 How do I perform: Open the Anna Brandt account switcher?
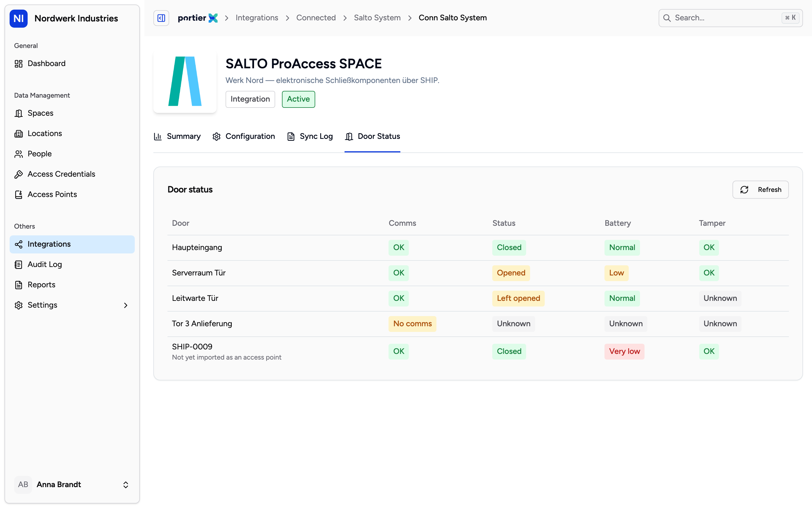point(72,485)
